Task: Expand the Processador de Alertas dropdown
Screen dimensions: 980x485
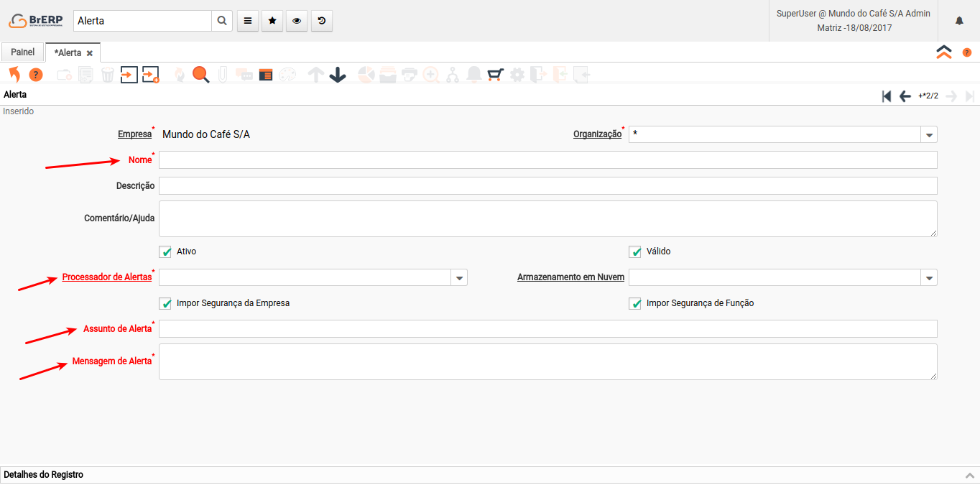Action: tap(459, 277)
